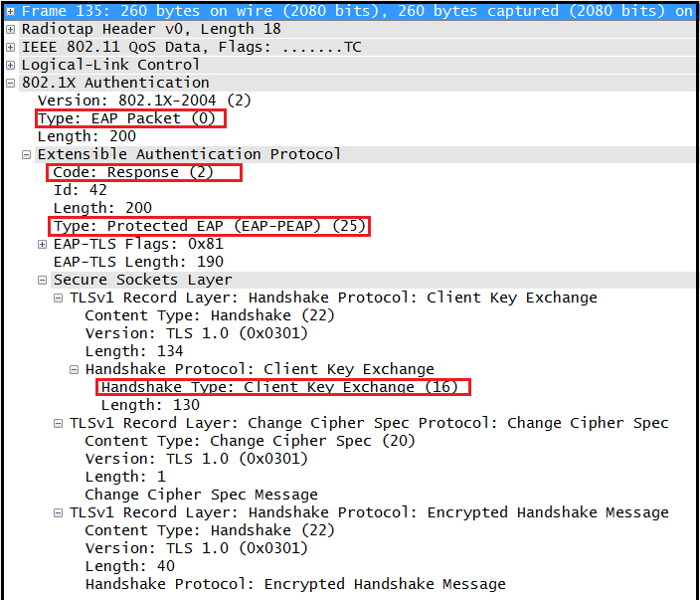Select the Version: 802.1X-2004 (2) field
The height and width of the screenshot is (600, 700).
(x=130, y=100)
